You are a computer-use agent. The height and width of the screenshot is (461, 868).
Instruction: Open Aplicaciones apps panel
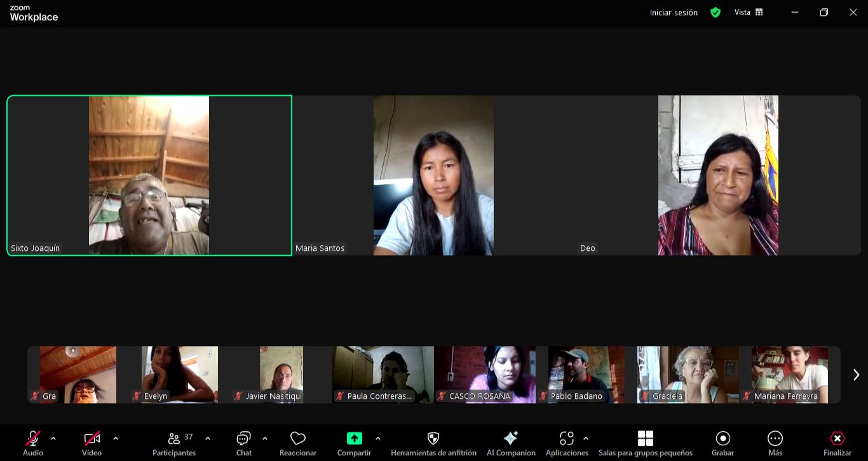click(566, 439)
